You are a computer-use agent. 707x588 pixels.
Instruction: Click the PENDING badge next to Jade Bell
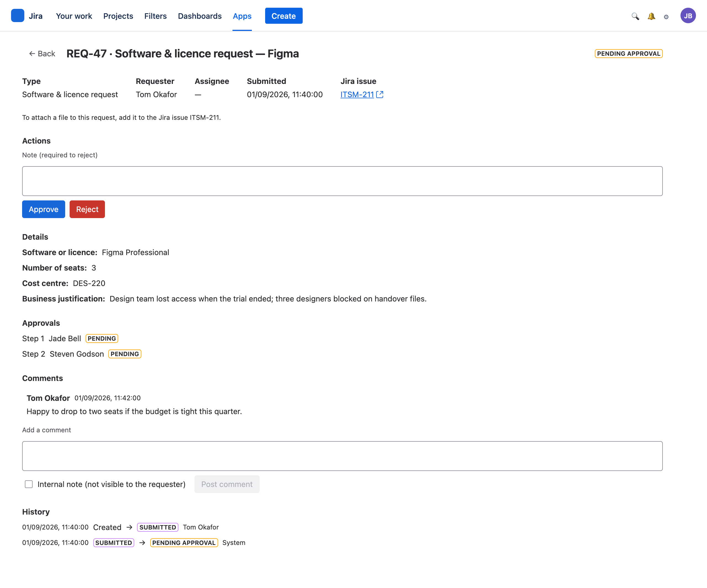click(x=102, y=338)
